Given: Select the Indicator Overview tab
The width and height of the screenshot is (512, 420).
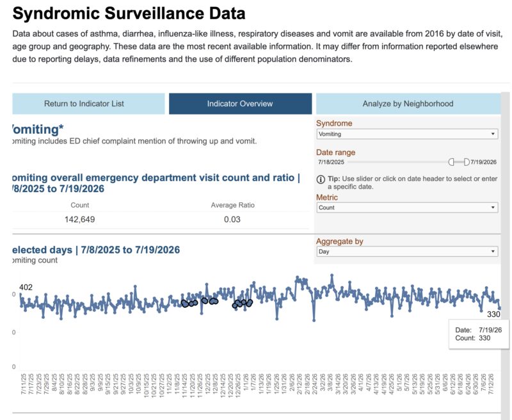Looking at the screenshot, I should tap(241, 104).
